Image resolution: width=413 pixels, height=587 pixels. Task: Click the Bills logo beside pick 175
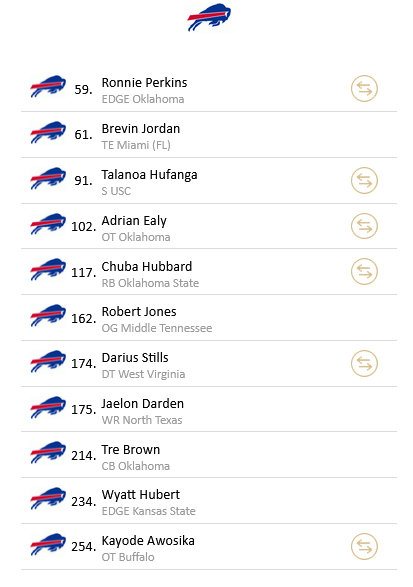click(x=48, y=407)
